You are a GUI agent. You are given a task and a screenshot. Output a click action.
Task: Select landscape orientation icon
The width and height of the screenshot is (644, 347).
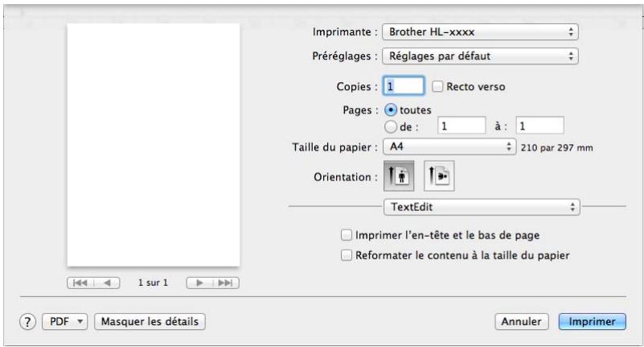(439, 176)
